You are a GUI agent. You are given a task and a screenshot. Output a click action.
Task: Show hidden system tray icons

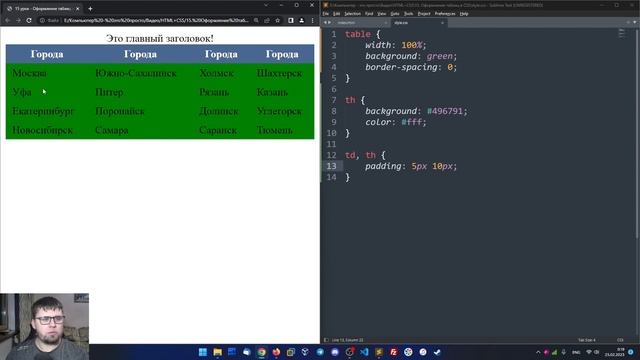(538, 352)
